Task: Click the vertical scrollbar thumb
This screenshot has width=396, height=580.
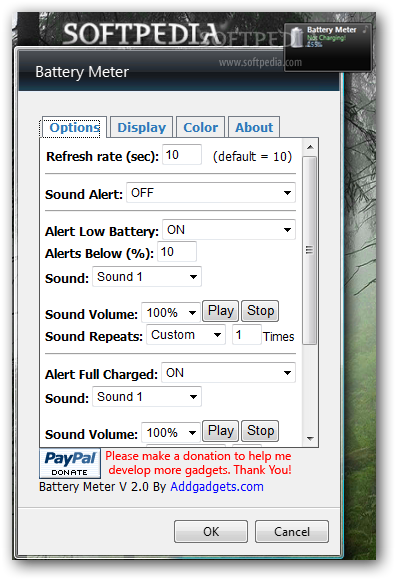Action: point(310,250)
